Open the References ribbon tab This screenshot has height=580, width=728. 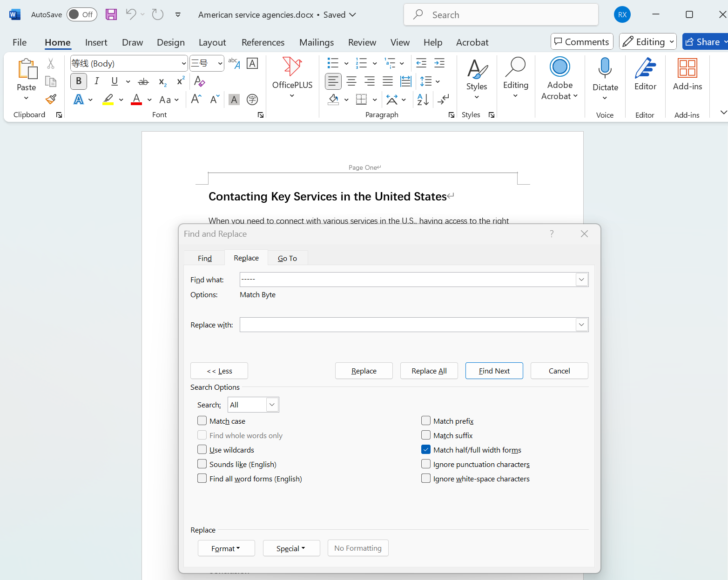coord(263,42)
